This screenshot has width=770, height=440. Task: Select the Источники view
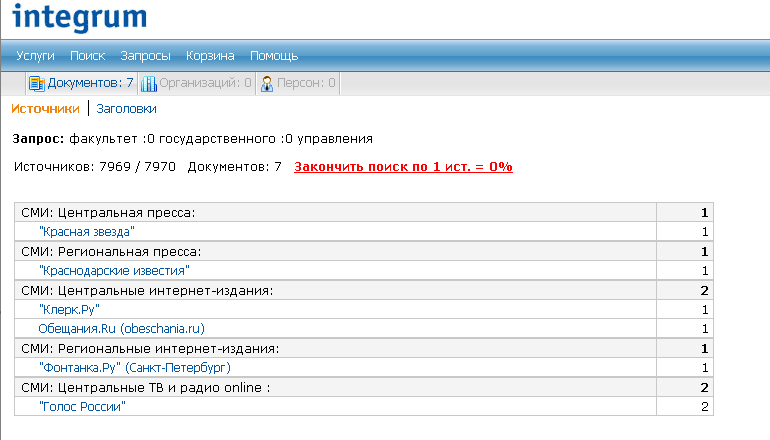pyautogui.click(x=45, y=109)
